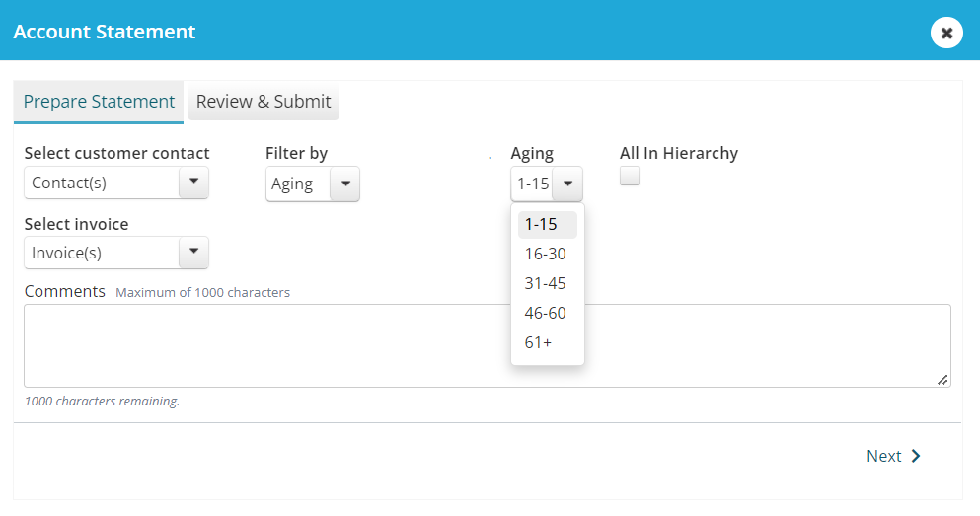Click the chevron arrow beside Next

[916, 456]
